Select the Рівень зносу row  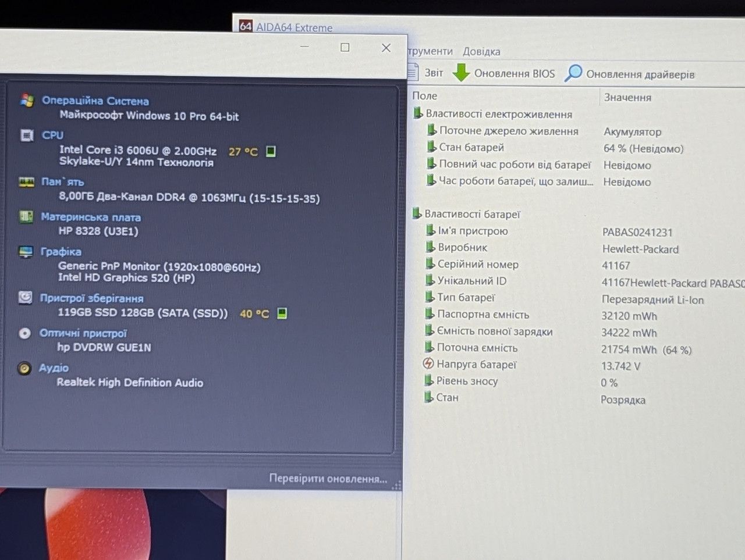point(467,381)
